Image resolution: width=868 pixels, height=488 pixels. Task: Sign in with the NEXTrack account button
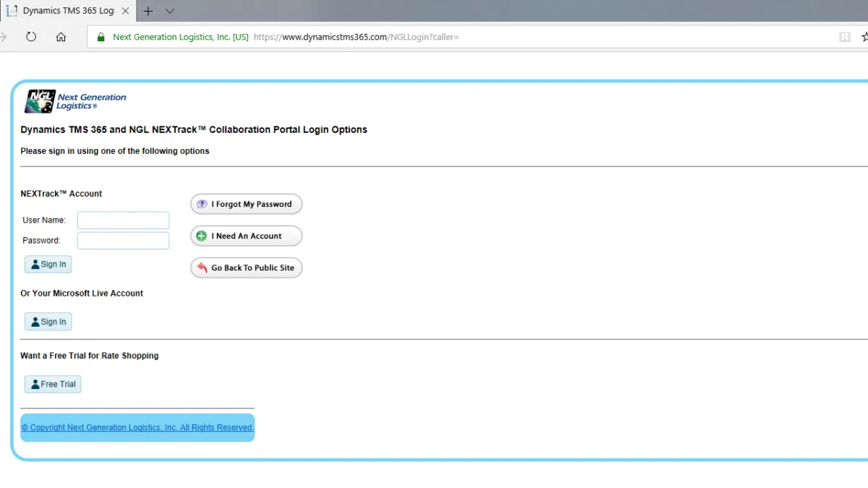[48, 265]
